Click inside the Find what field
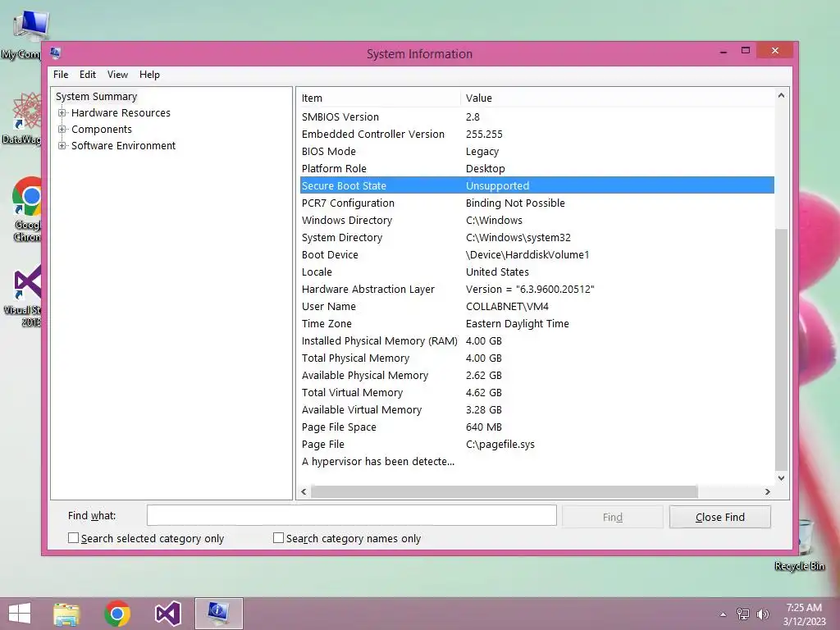Screen dimensions: 840x630 (x=351, y=515)
